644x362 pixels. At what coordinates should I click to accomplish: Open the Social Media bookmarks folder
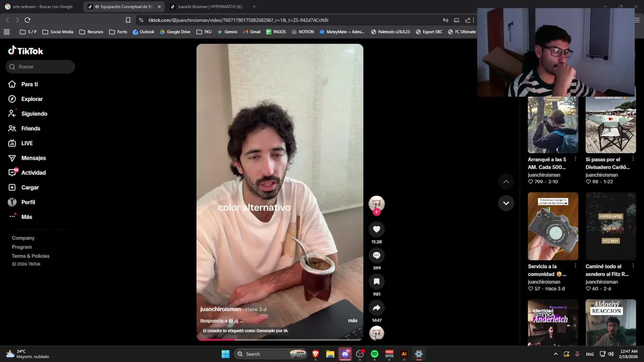tap(58, 32)
